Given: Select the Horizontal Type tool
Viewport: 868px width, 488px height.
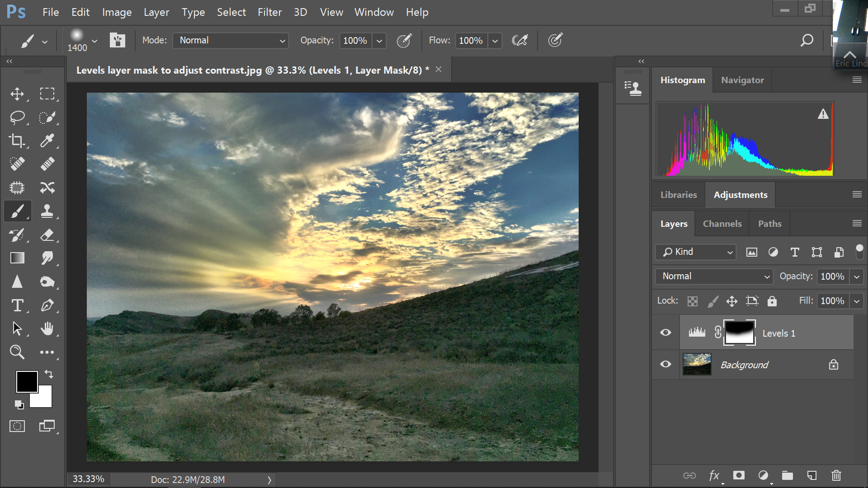Looking at the screenshot, I should tap(17, 305).
